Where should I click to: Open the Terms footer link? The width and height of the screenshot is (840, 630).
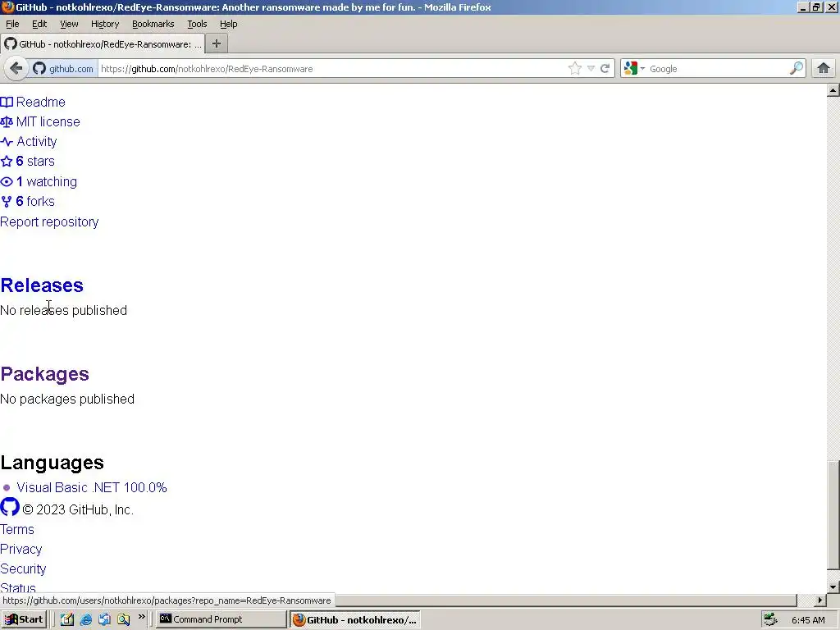(x=17, y=529)
